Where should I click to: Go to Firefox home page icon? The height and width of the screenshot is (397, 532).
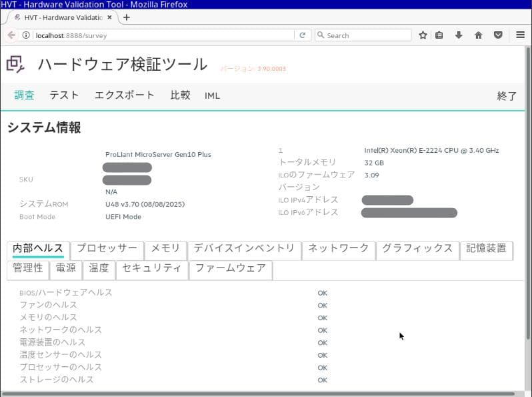tap(479, 35)
